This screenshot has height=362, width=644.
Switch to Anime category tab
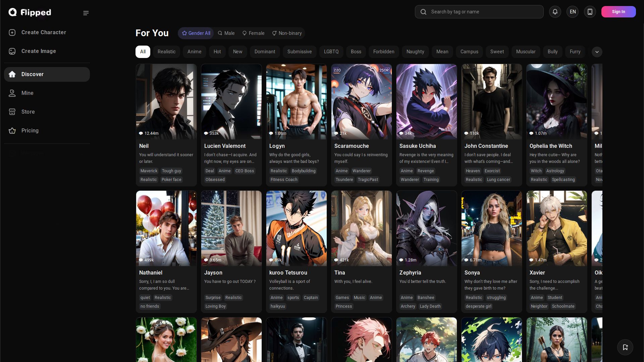pos(194,52)
